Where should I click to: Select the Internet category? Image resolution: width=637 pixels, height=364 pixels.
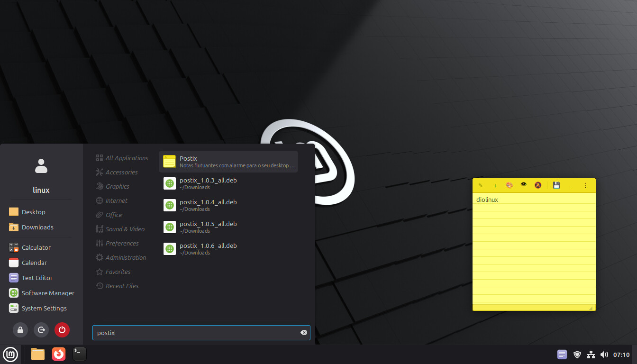coord(111,200)
